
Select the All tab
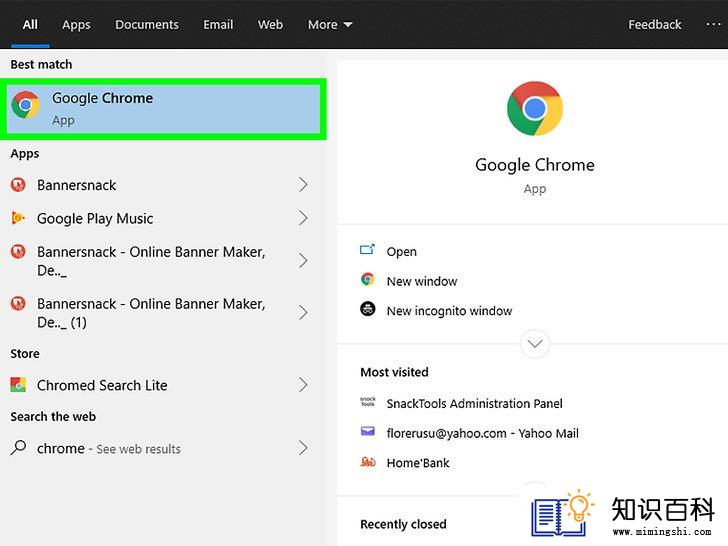coord(30,25)
